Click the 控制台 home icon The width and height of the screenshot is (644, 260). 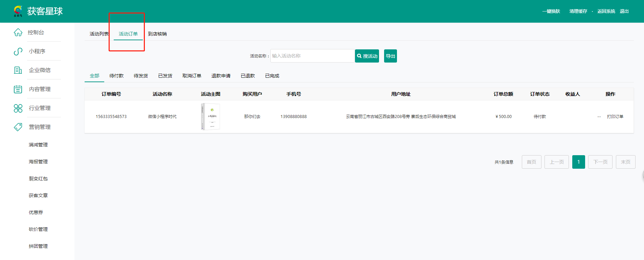point(18,32)
